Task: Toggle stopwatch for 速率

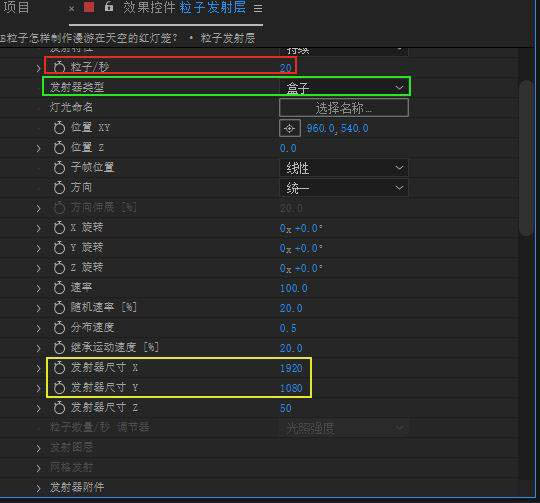Action: pyautogui.click(x=59, y=287)
